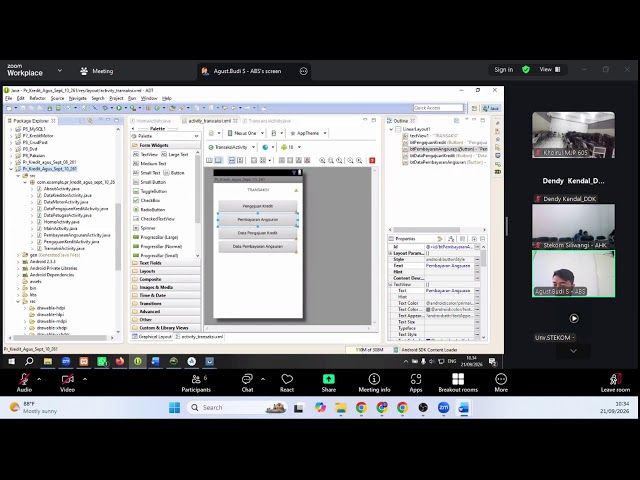
Task: Expand the Text Fields palette category
Action: (x=166, y=263)
